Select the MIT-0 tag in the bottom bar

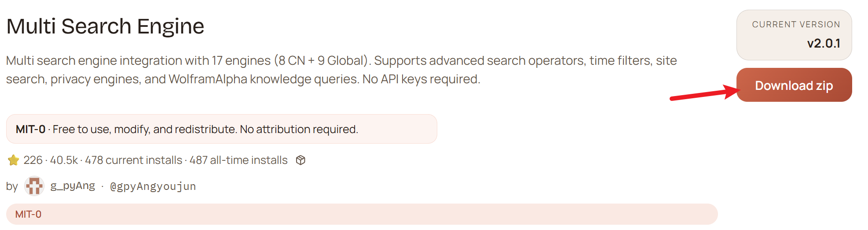tap(29, 215)
